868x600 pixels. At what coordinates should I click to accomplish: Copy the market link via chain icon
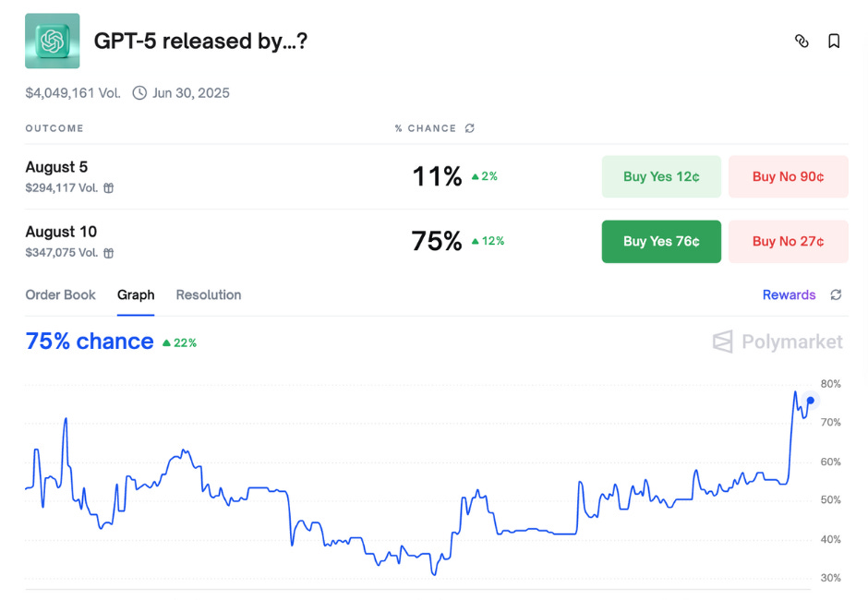[x=801, y=41]
